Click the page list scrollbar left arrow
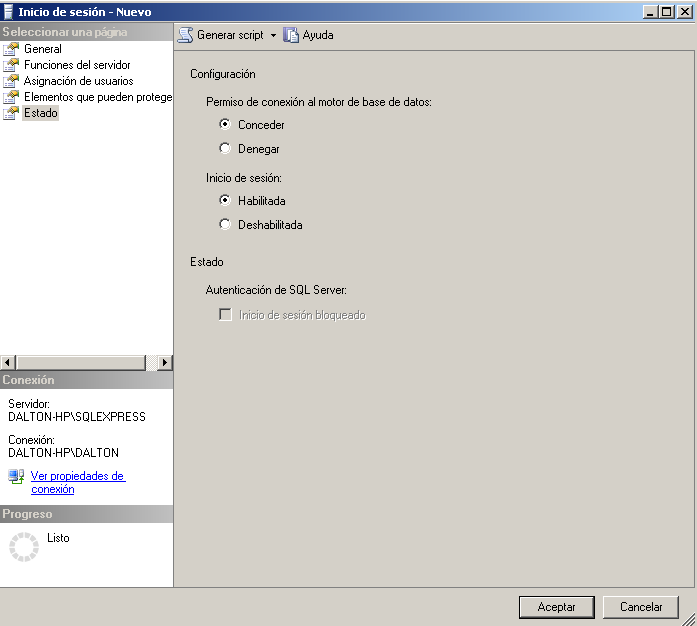697x626 pixels. coord(8,362)
